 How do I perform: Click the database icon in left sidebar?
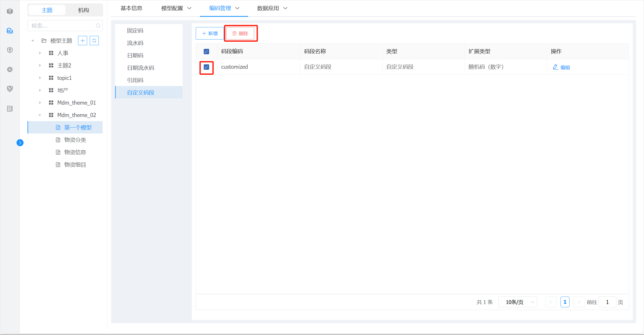(x=10, y=31)
